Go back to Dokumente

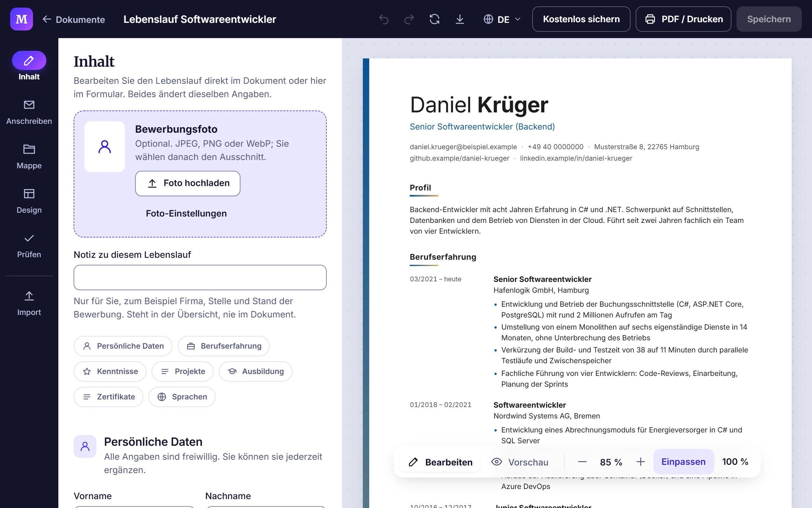tap(74, 19)
